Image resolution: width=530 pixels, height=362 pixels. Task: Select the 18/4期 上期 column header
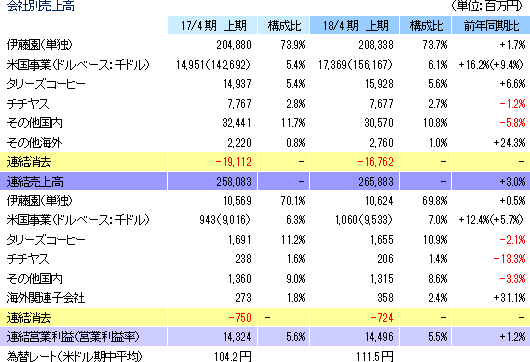(x=354, y=25)
